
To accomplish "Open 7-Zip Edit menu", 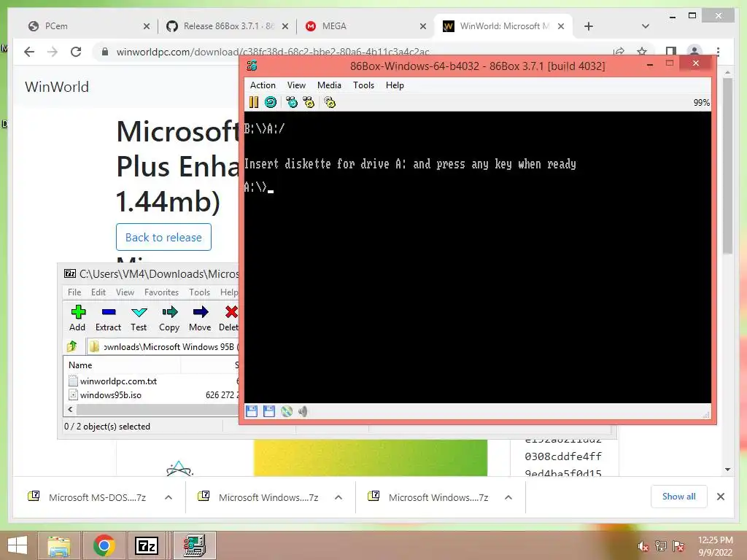I will click(x=98, y=292).
